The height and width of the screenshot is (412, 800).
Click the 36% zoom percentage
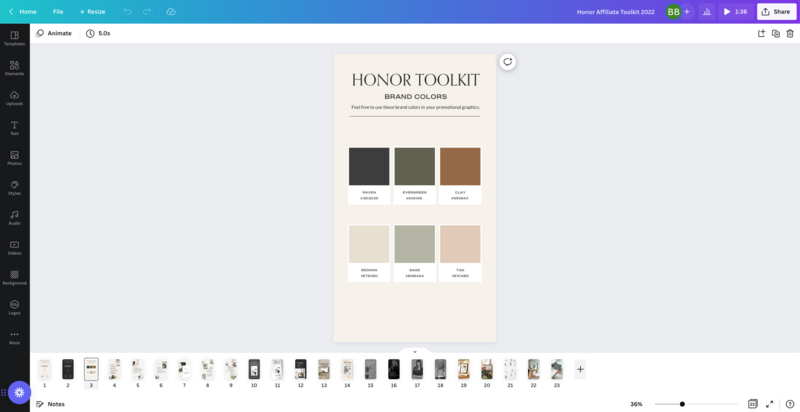pos(636,404)
